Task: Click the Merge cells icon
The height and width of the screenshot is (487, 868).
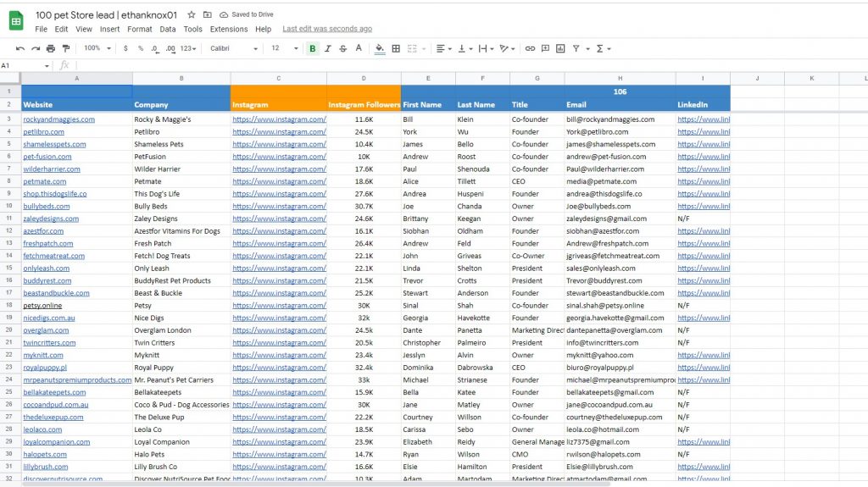Action: pyautogui.click(x=412, y=49)
